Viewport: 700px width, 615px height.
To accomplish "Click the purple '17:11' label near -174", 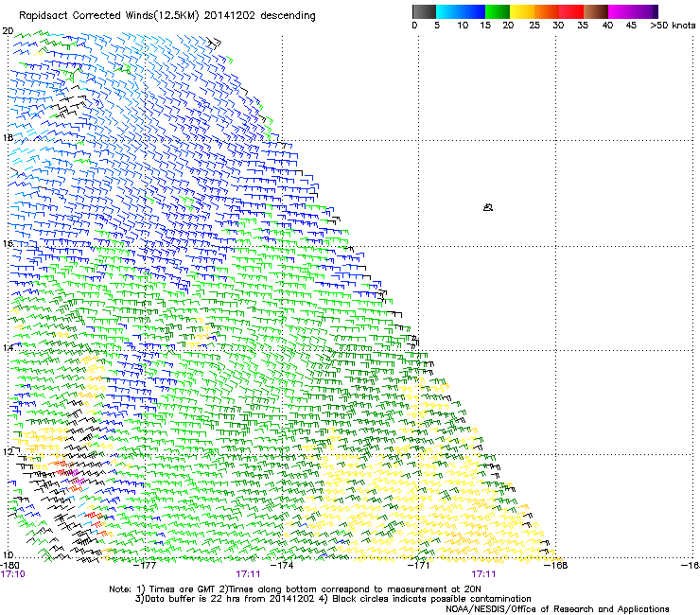I will click(x=248, y=574).
